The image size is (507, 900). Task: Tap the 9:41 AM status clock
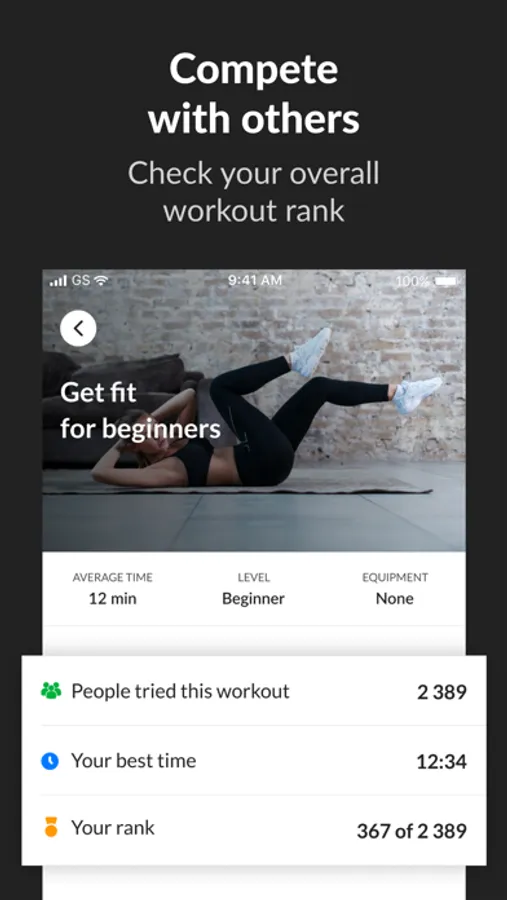[255, 280]
